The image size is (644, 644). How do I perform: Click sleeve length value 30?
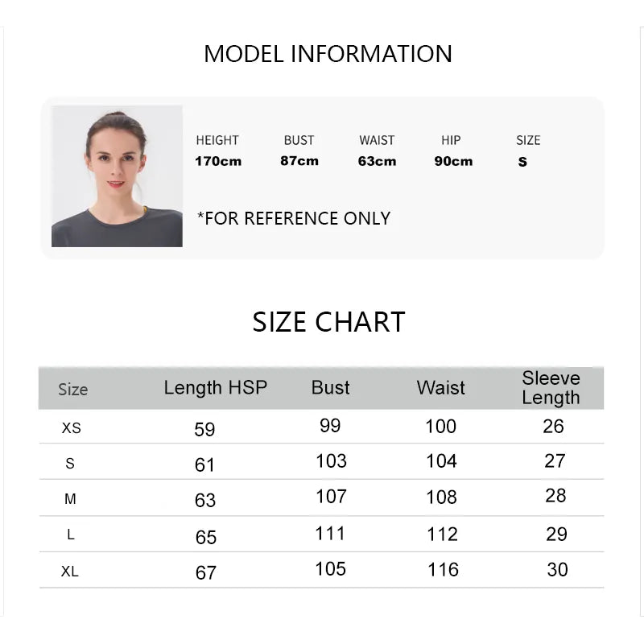point(557,570)
